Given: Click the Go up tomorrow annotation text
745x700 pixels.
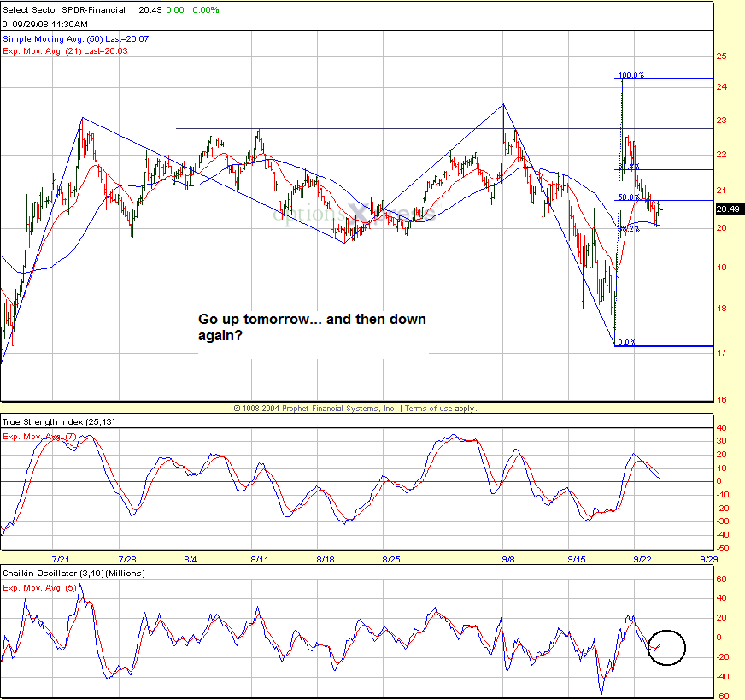Looking at the screenshot, I should click(x=312, y=327).
